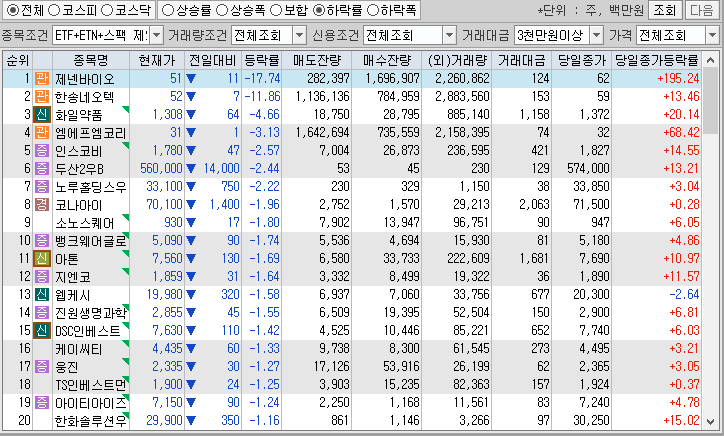Click the 매도잔량 column header

click(x=317, y=60)
